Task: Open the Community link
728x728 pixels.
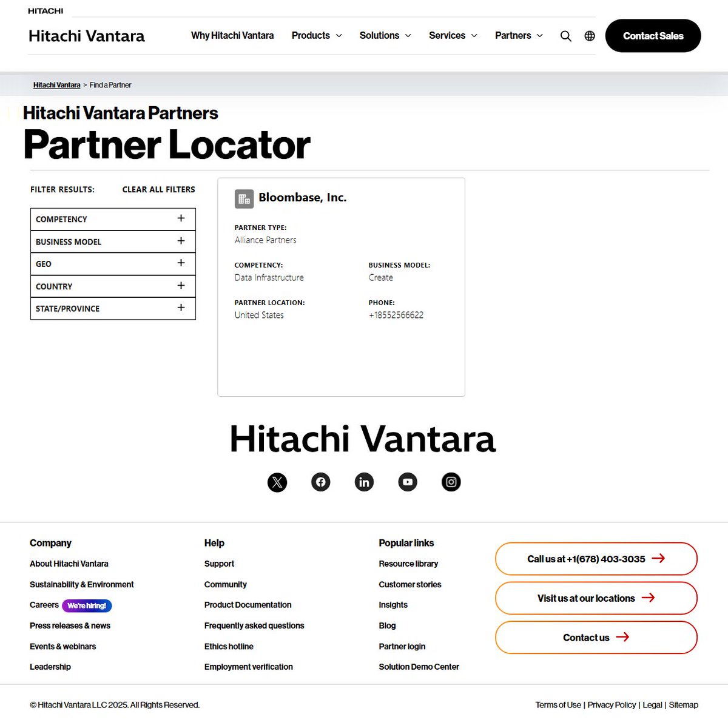Action: click(x=226, y=584)
